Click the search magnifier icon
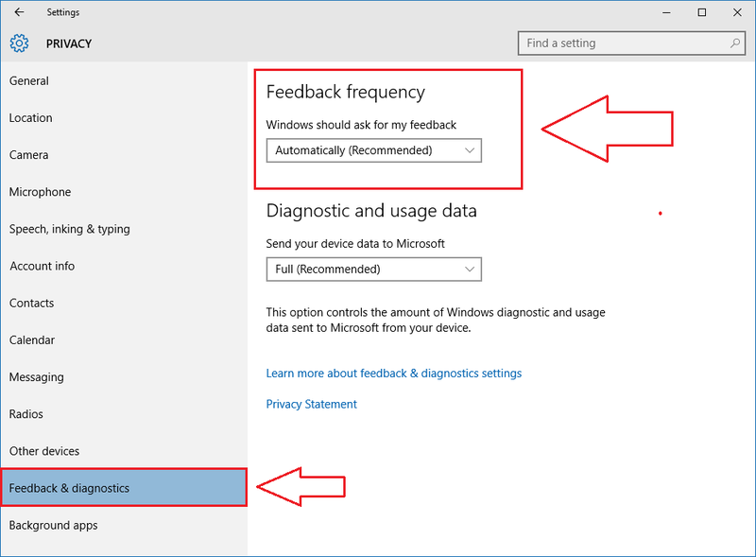 (735, 44)
